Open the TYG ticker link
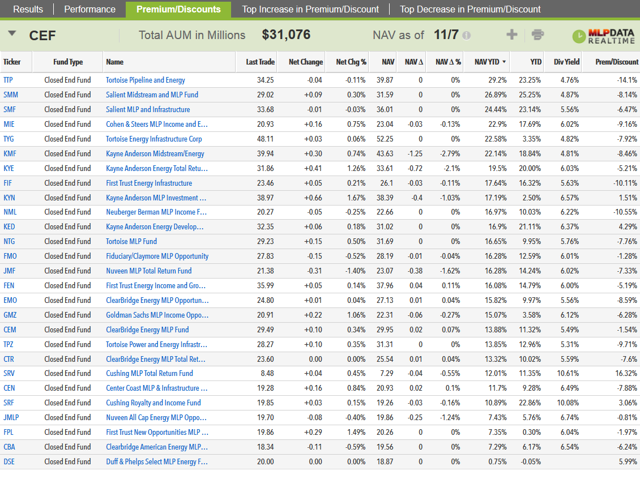 tap(9, 139)
